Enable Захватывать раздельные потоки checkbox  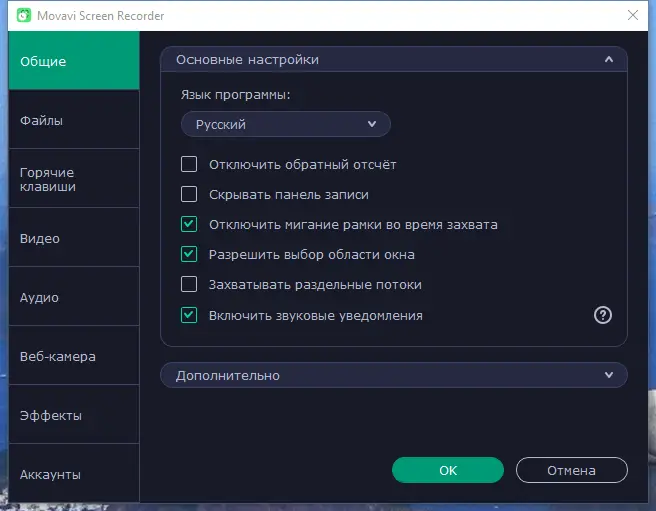click(189, 285)
